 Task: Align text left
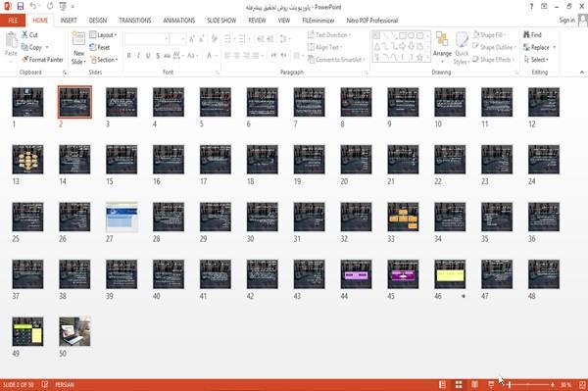coord(227,56)
